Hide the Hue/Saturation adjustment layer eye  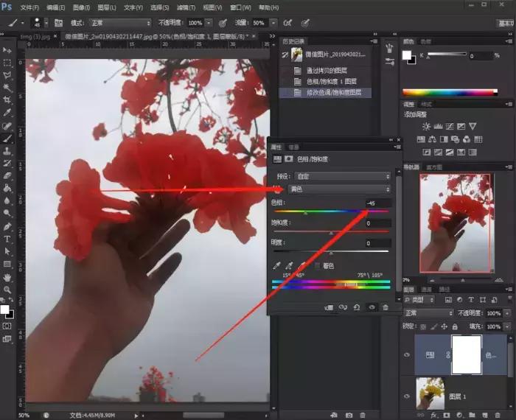pyautogui.click(x=407, y=355)
